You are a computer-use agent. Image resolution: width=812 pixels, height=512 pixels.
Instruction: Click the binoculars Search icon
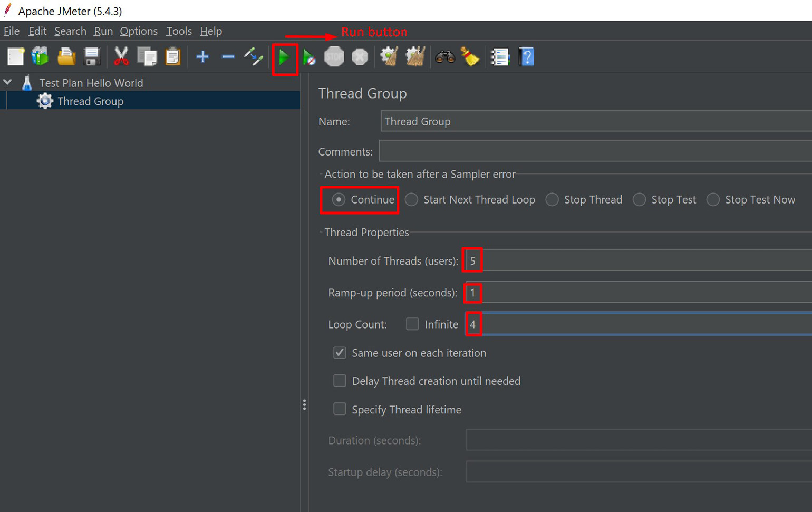[x=445, y=56]
